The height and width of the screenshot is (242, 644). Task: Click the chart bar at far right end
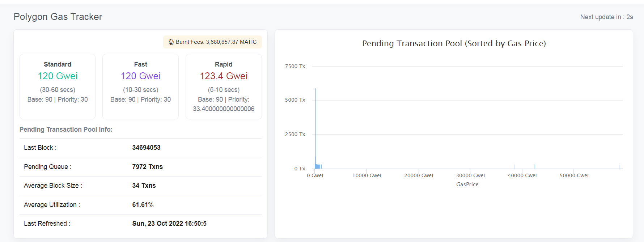click(620, 166)
